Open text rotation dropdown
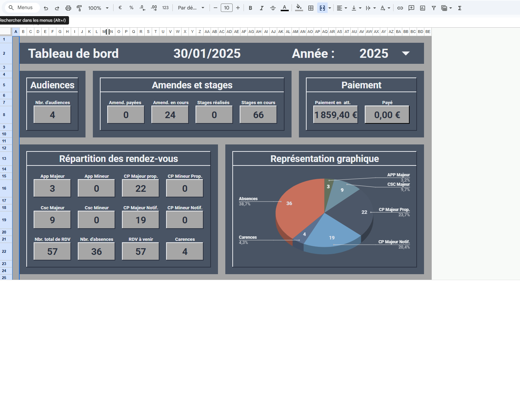The image size is (520, 420). (385, 8)
